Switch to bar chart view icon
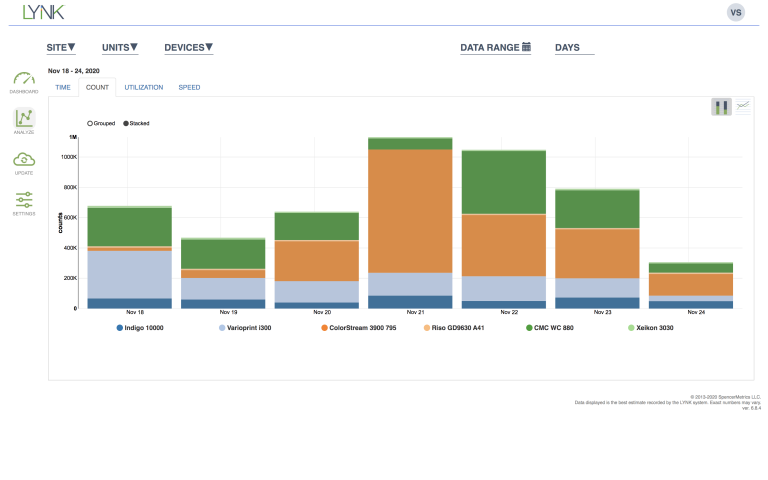The width and height of the screenshot is (768, 480). click(721, 107)
